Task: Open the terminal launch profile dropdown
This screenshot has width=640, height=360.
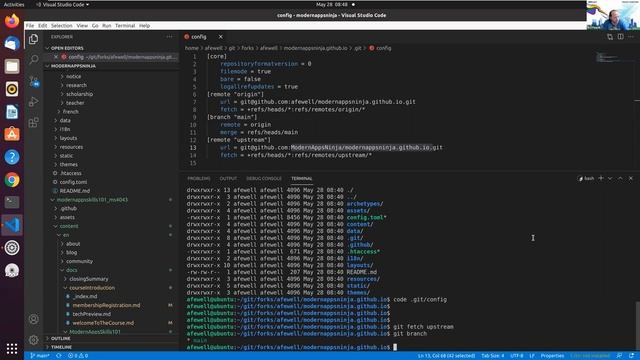Action: (610, 178)
